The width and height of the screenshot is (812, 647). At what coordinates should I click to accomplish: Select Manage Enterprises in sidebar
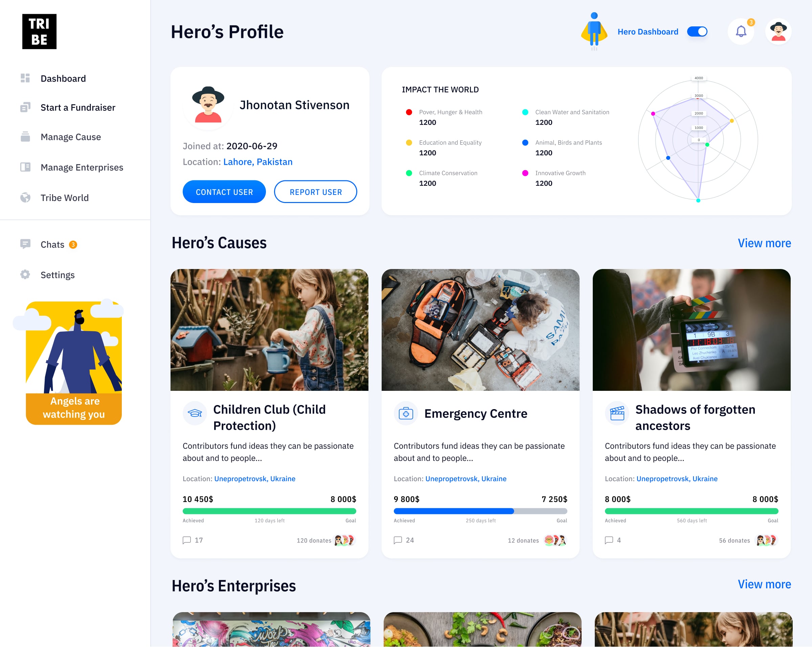pos(82,167)
